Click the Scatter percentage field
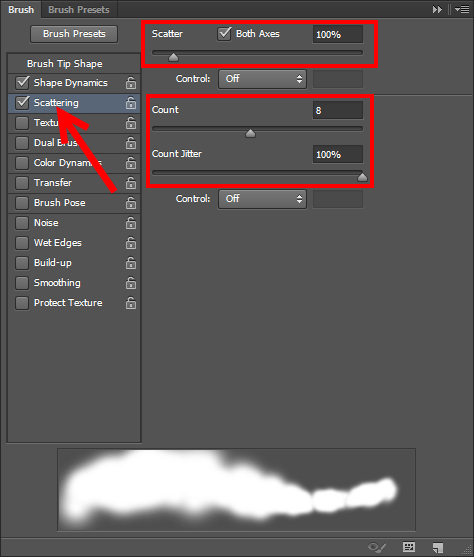This screenshot has height=557, width=474. [x=338, y=34]
